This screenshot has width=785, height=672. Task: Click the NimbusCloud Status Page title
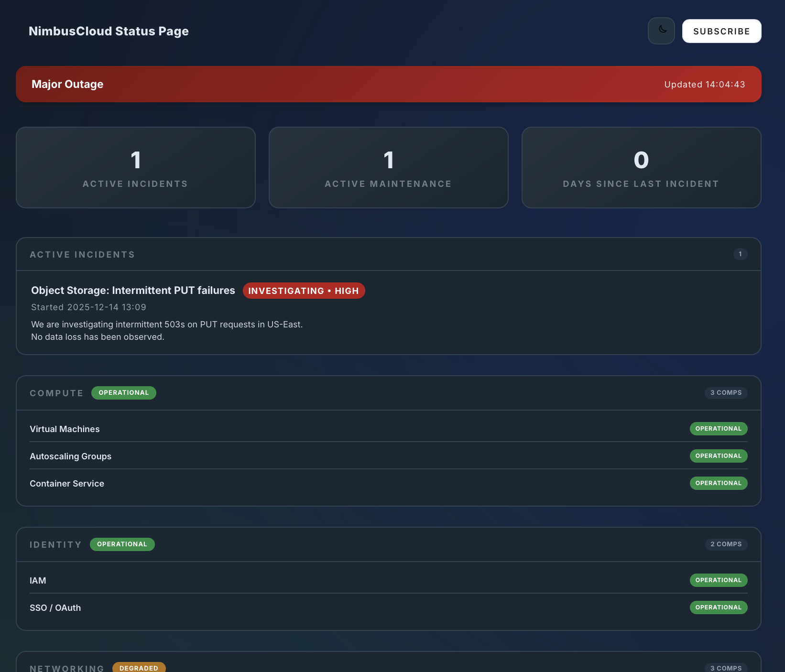coord(109,31)
